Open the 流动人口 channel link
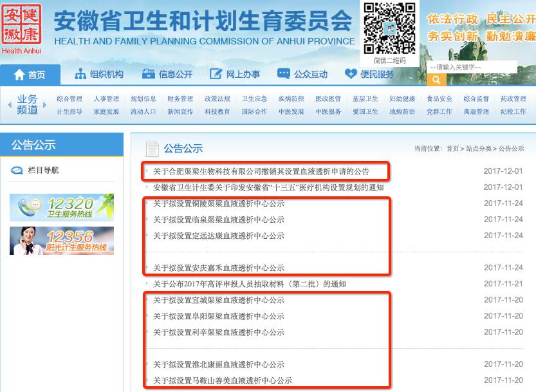Viewport: 536px width, 392px height. 143,111
